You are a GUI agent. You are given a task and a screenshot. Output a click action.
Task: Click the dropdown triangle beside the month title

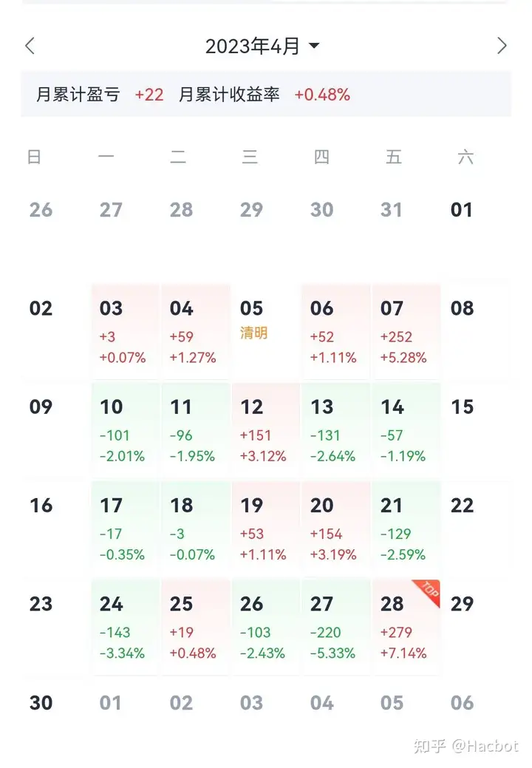(x=314, y=46)
